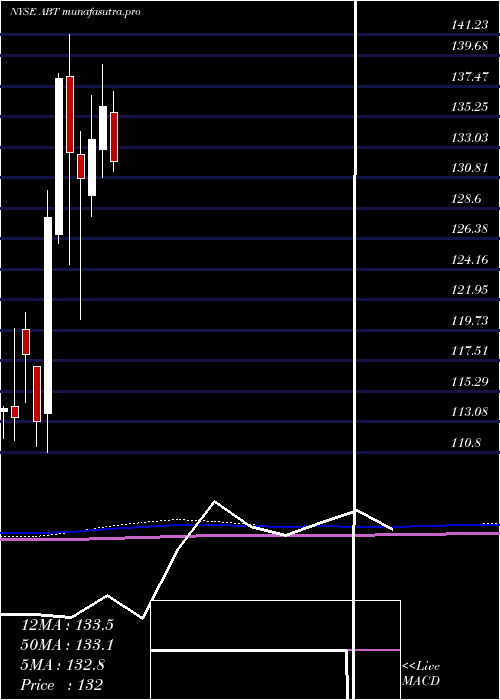Click the 126.38 price level label

470,229
